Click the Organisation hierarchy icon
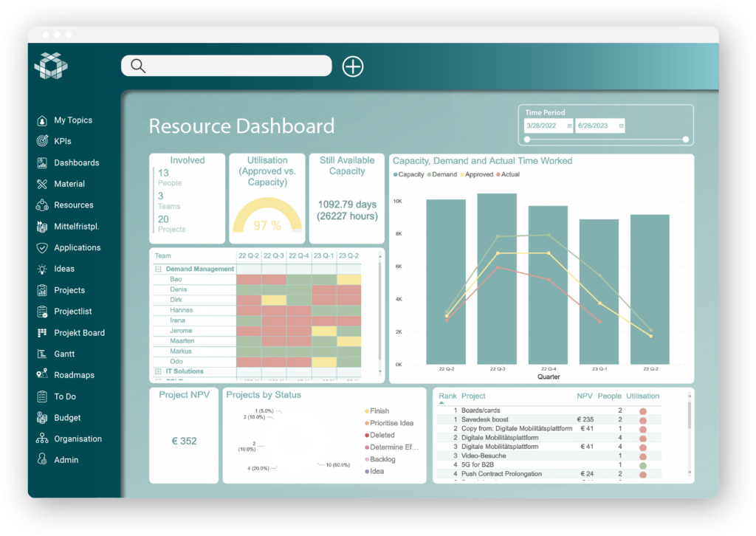756x536 pixels. [x=42, y=439]
